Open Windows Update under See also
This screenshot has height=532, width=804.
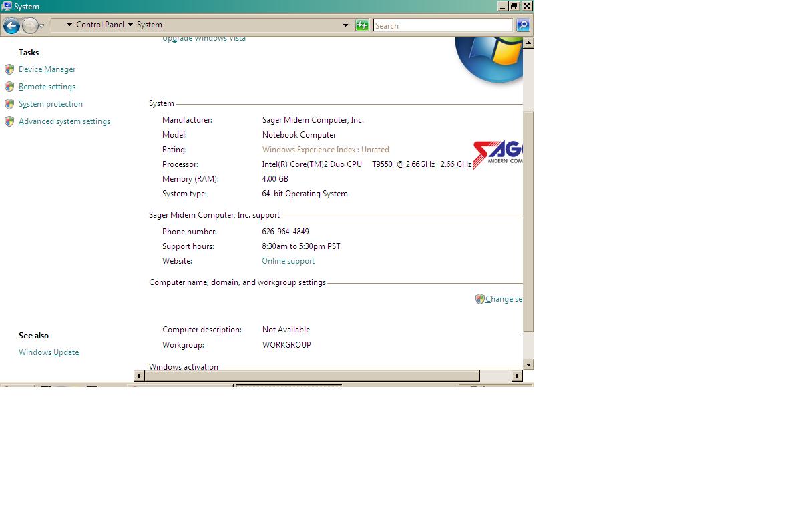click(49, 352)
